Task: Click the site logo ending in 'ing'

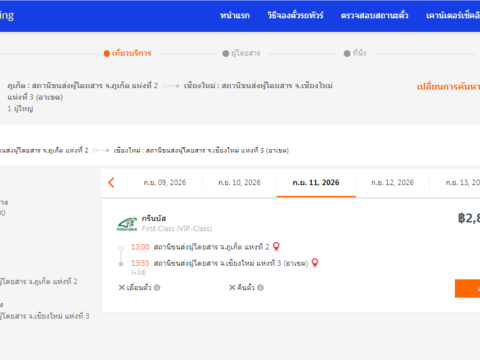Action: click(x=7, y=15)
